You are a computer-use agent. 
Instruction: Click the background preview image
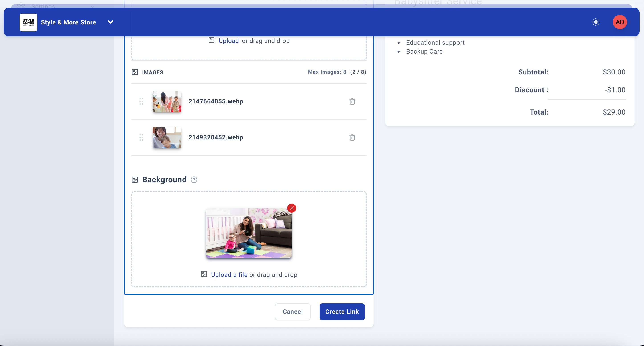(x=249, y=233)
